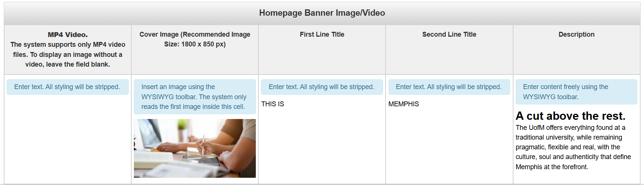Click into the 'MEMPHIS' text
The image size is (644, 186).
(404, 104)
